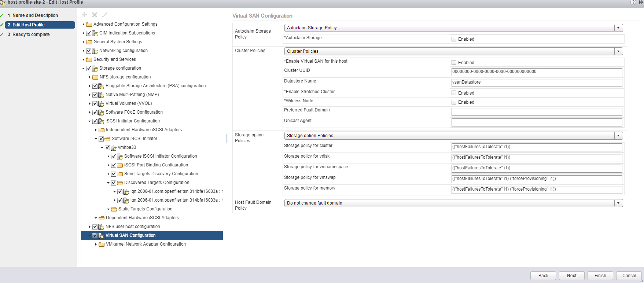Click the add (plus) icon above tree
The height and width of the screenshot is (283, 644).
click(84, 15)
